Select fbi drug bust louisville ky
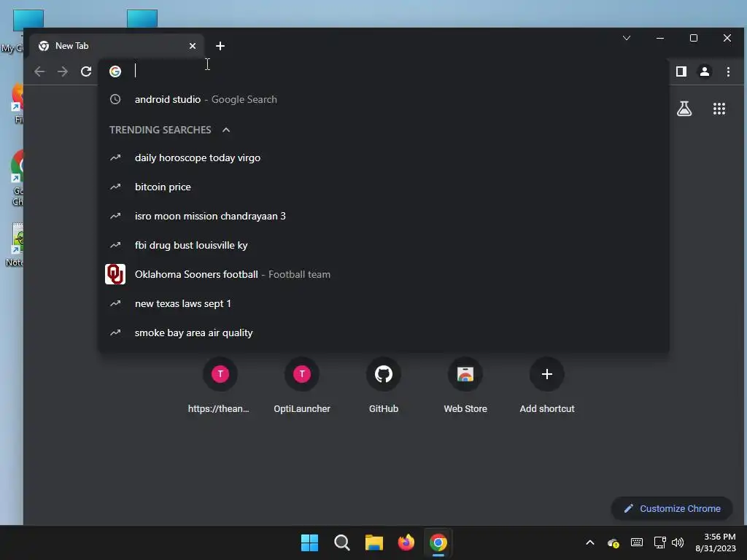 pos(384,245)
